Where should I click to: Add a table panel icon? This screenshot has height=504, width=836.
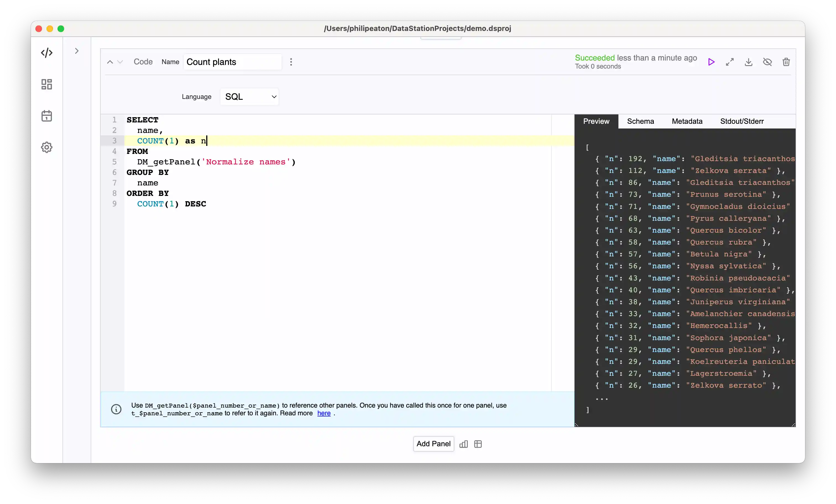(x=478, y=444)
